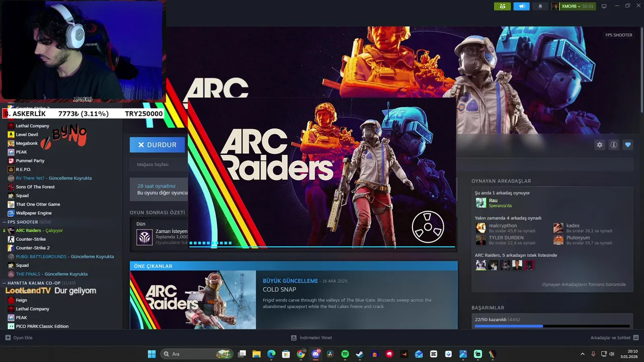644x362 pixels.
Task: Open the Windows Start menu
Action: click(x=151, y=354)
